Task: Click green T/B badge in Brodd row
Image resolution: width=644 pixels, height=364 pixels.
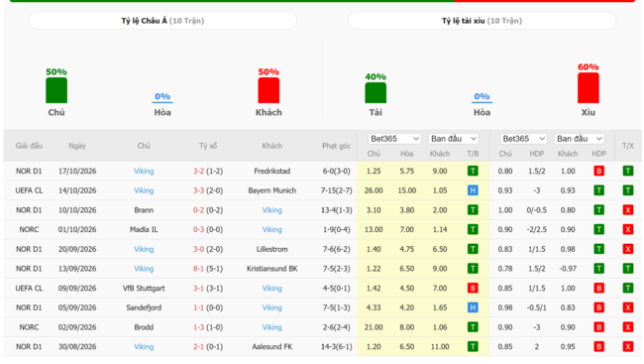Action: pyautogui.click(x=473, y=327)
